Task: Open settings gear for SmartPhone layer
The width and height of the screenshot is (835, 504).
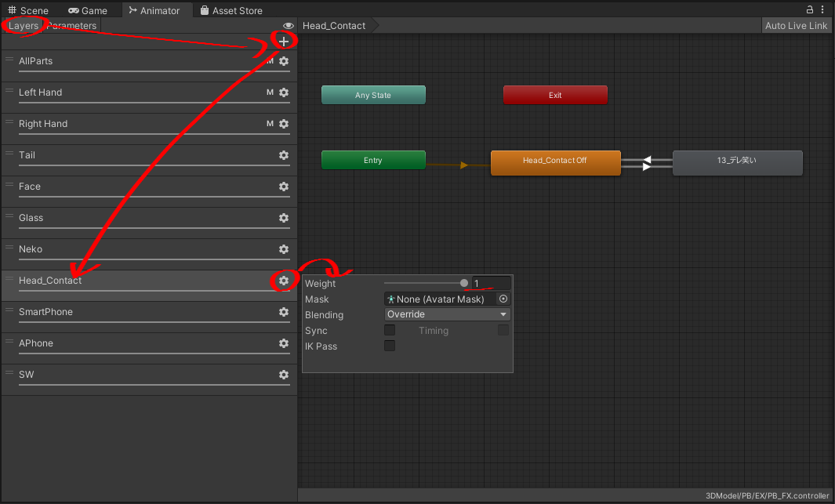Action: (x=284, y=312)
